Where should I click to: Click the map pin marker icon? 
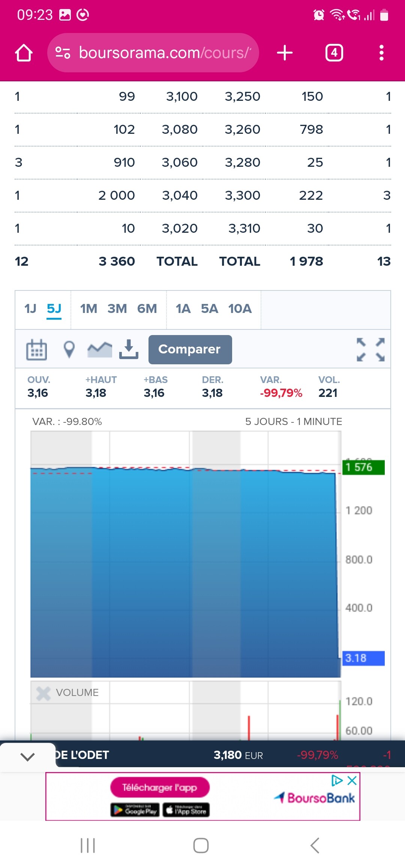[x=69, y=349]
